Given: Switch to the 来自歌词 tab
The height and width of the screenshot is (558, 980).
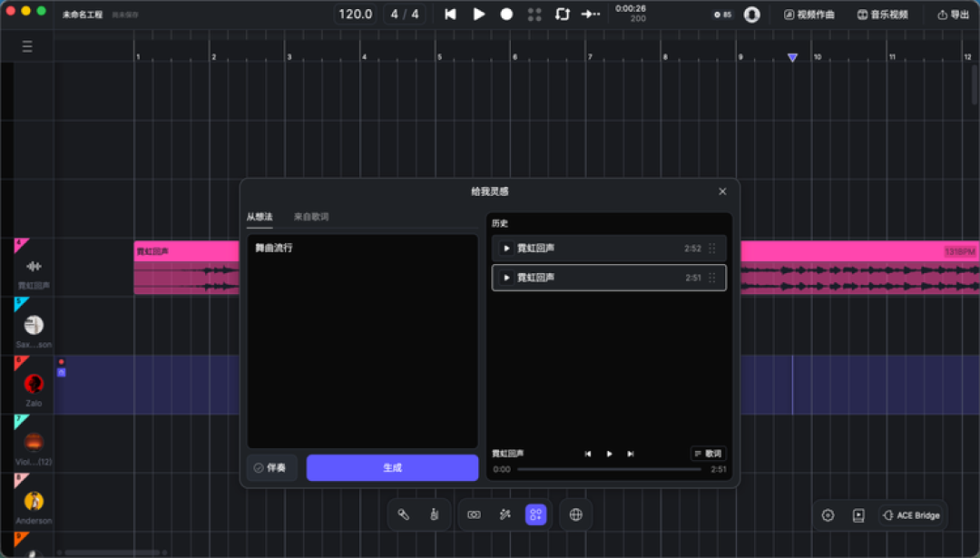Looking at the screenshot, I should click(x=311, y=217).
